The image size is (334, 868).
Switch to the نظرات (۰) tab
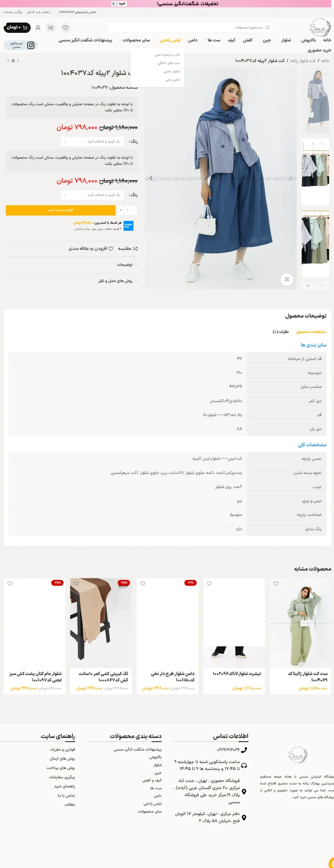[280, 332]
